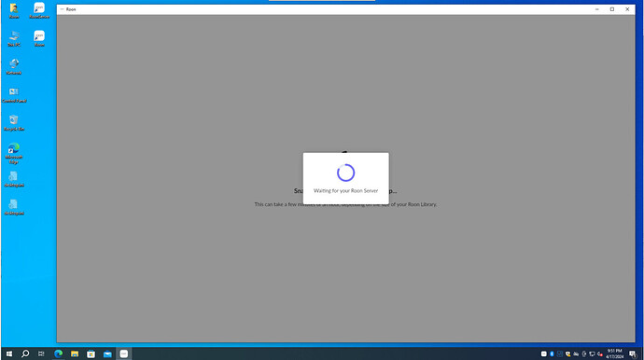Click the Bluetooth icon in system tray
Viewport: 644px width, 360px height.
552,353
